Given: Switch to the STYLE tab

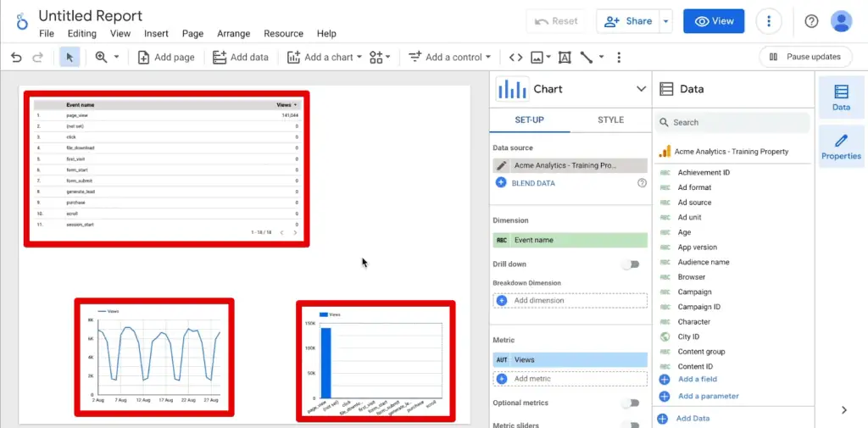Looking at the screenshot, I should pos(610,120).
